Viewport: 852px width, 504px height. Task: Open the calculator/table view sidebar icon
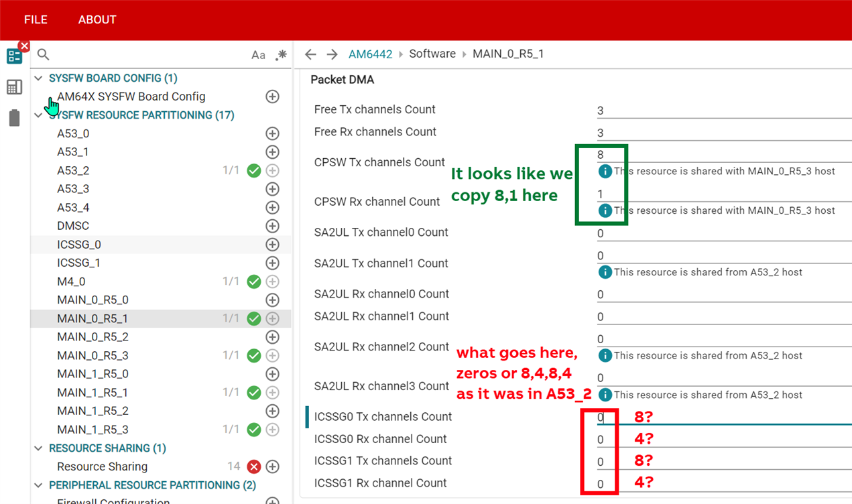coord(14,86)
